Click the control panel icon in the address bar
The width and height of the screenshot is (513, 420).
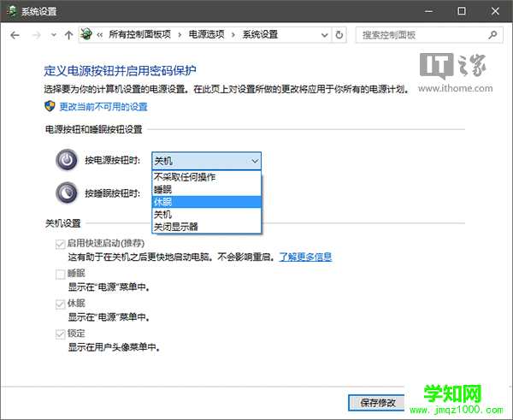(86, 34)
